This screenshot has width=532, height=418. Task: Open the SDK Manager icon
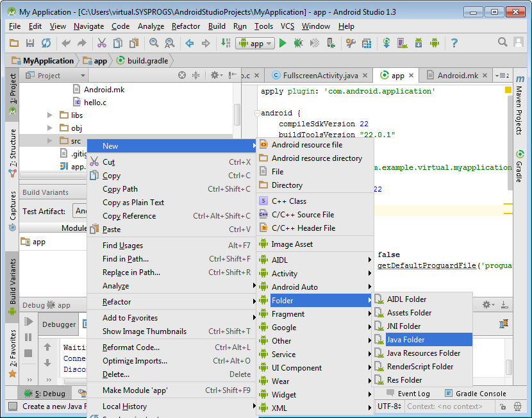[x=419, y=43]
